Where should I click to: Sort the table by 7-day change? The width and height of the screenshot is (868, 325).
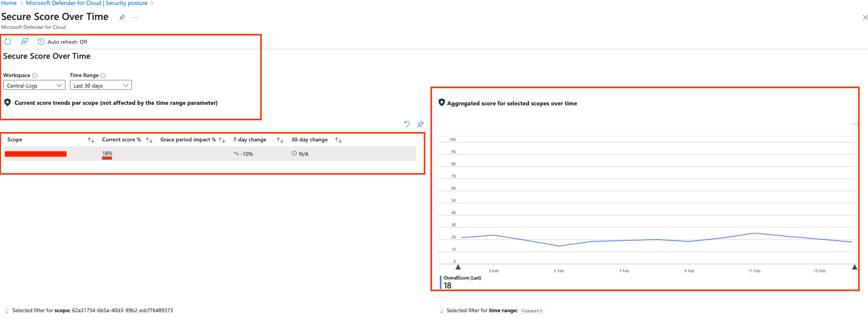click(280, 140)
